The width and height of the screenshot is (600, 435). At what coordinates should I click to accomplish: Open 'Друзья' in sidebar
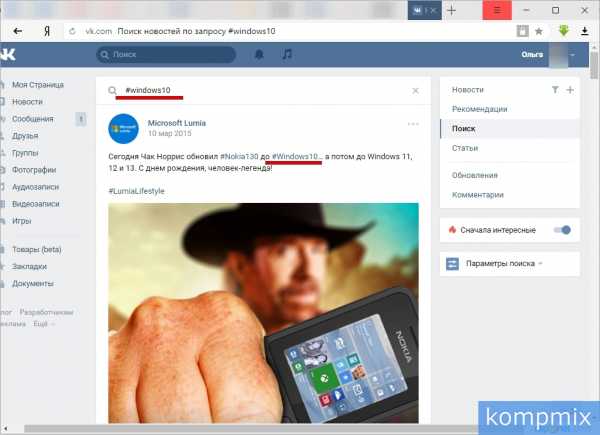tap(25, 136)
